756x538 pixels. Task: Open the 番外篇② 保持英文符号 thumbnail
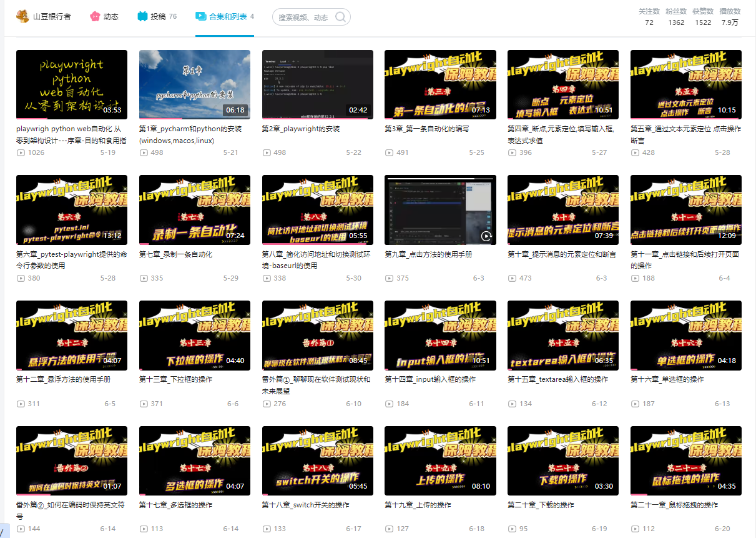point(72,461)
